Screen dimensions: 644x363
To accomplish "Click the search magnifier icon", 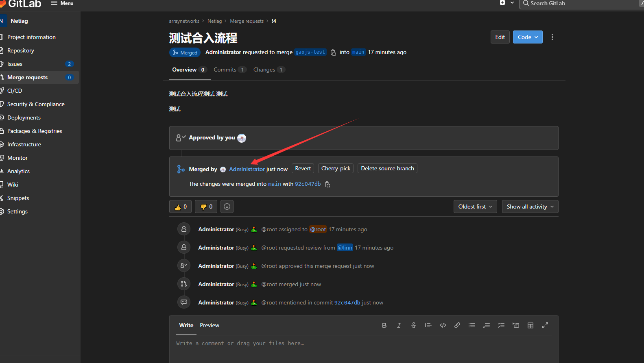I will pyautogui.click(x=526, y=3).
